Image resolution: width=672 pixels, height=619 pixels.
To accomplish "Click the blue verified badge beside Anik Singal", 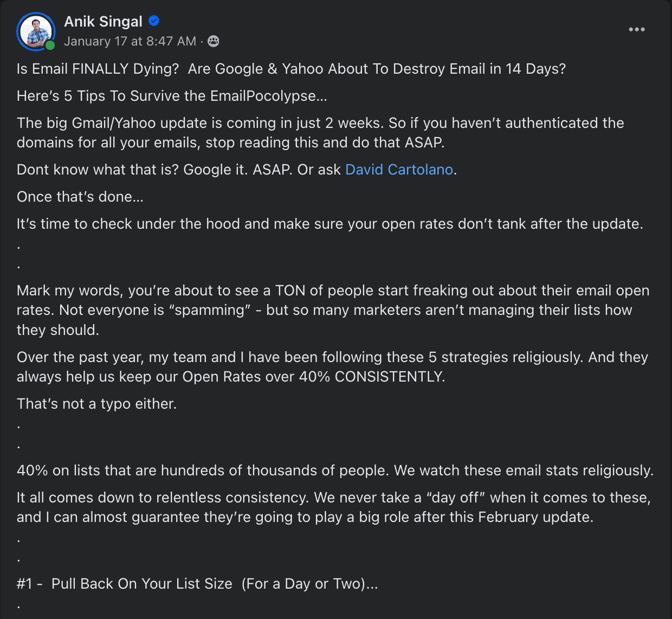I will (x=154, y=21).
